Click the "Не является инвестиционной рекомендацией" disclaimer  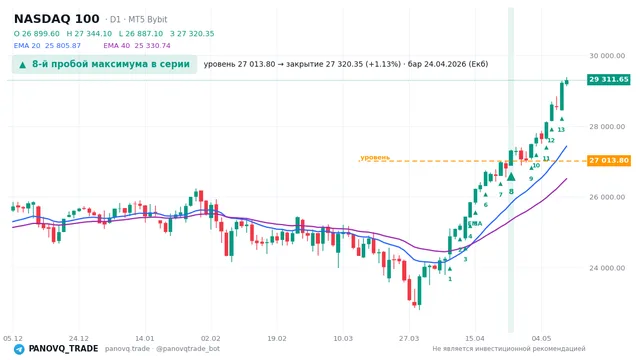(x=509, y=349)
